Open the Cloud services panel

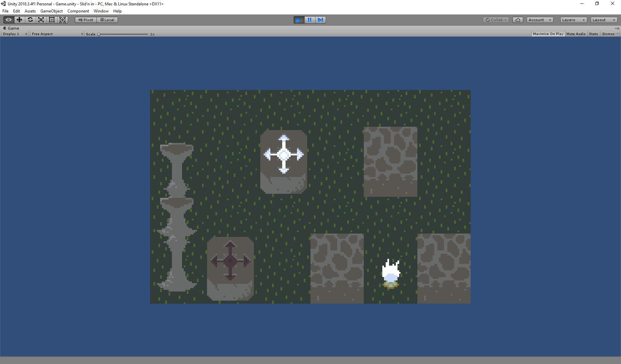(518, 20)
